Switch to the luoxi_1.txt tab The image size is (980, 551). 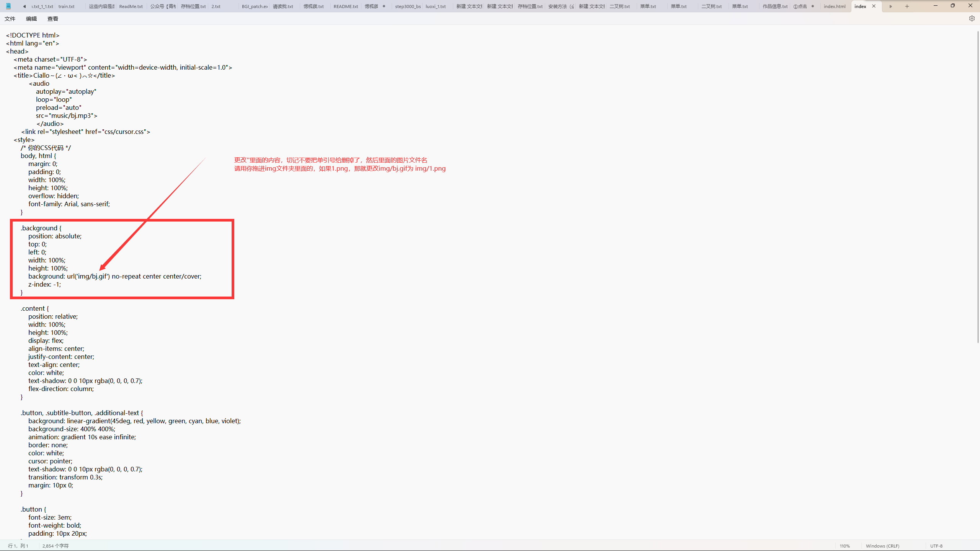tap(436, 7)
